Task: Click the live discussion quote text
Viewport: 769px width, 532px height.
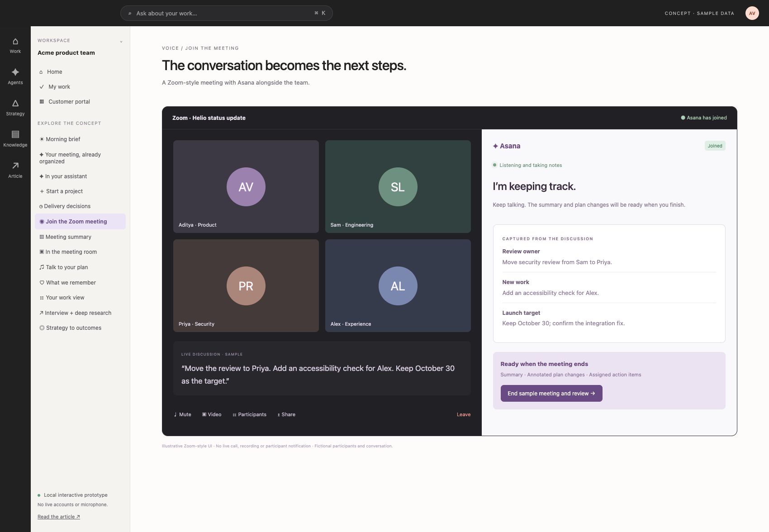Action: pyautogui.click(x=318, y=375)
